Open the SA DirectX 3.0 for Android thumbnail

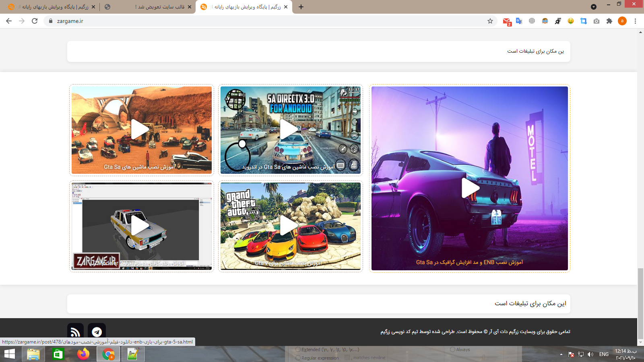(x=290, y=130)
